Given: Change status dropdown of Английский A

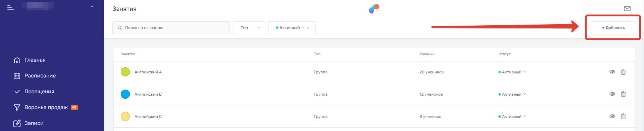Looking at the screenshot, I should [512, 72].
